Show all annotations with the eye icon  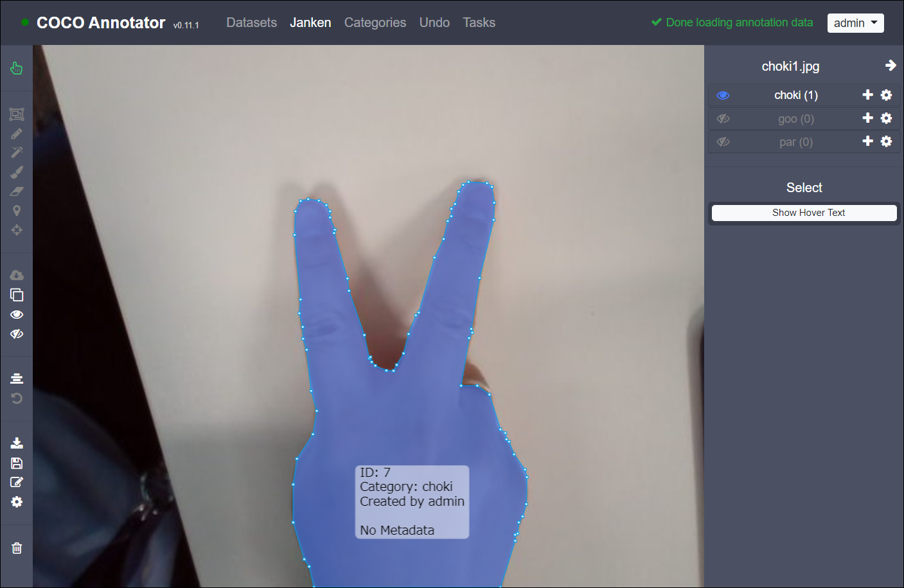(x=17, y=314)
